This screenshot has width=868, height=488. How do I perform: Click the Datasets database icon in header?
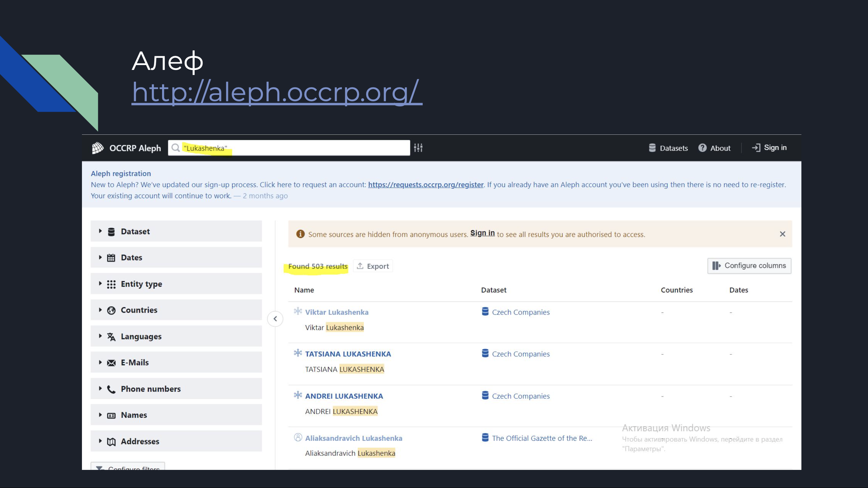pyautogui.click(x=652, y=148)
